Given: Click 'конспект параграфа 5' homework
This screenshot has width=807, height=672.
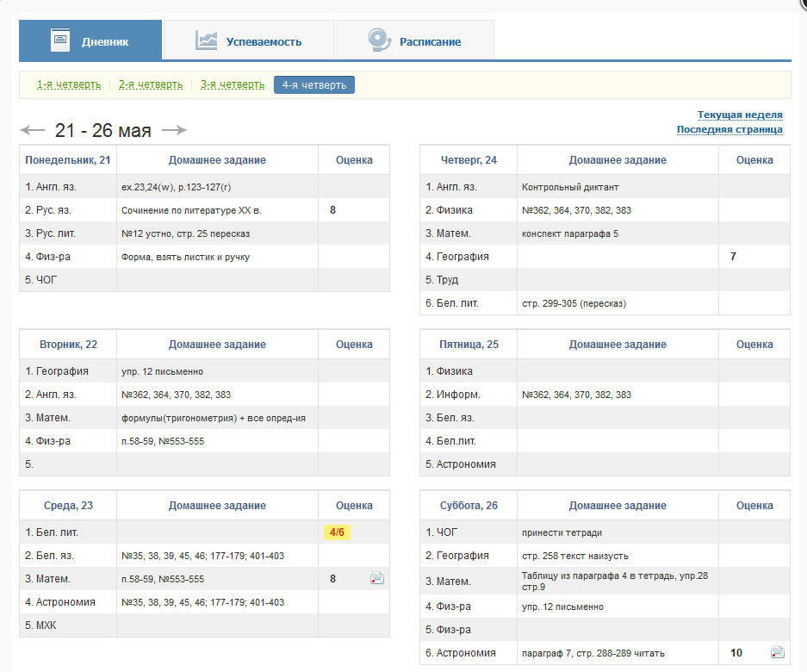Looking at the screenshot, I should (x=570, y=233).
